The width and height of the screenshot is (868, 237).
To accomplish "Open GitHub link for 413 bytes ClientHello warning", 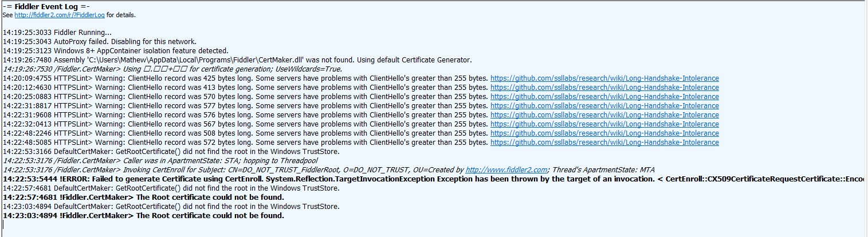I will tap(604, 88).
